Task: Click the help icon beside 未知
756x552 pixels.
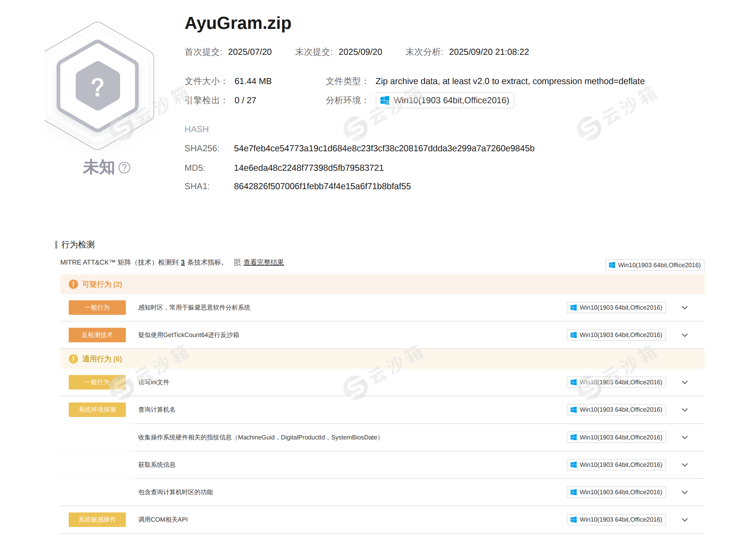Action: point(124,168)
